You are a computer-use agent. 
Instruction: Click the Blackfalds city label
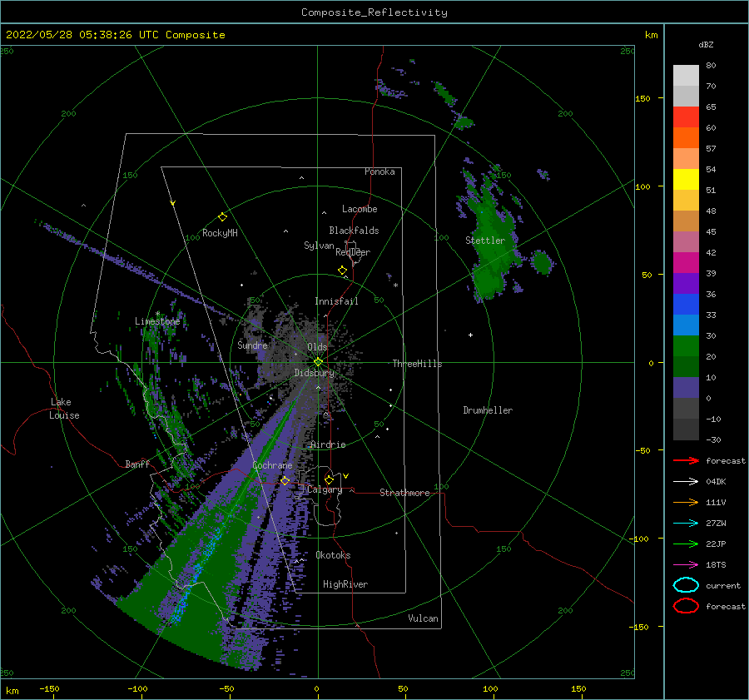point(354,231)
